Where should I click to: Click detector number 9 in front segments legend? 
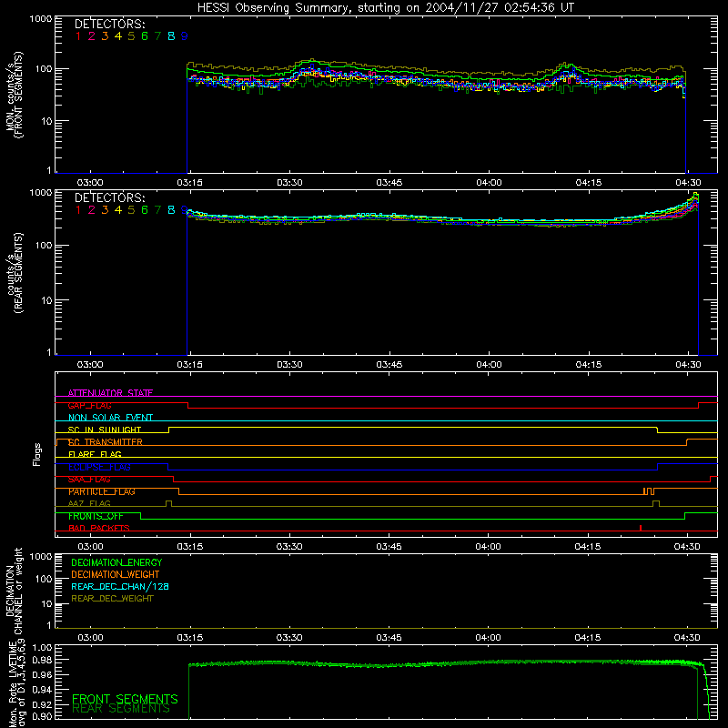pyautogui.click(x=185, y=36)
